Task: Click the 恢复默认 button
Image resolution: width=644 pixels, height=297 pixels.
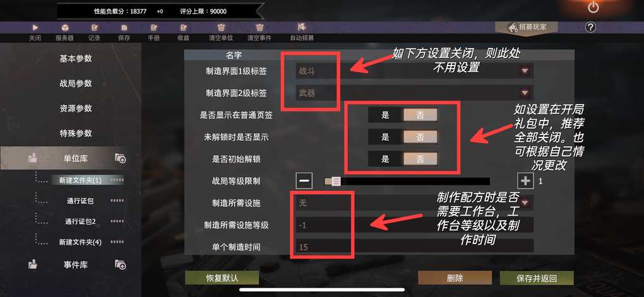Action: (222, 277)
